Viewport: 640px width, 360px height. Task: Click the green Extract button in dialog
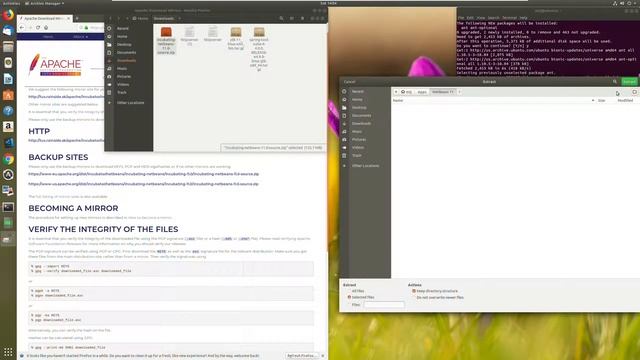point(629,82)
